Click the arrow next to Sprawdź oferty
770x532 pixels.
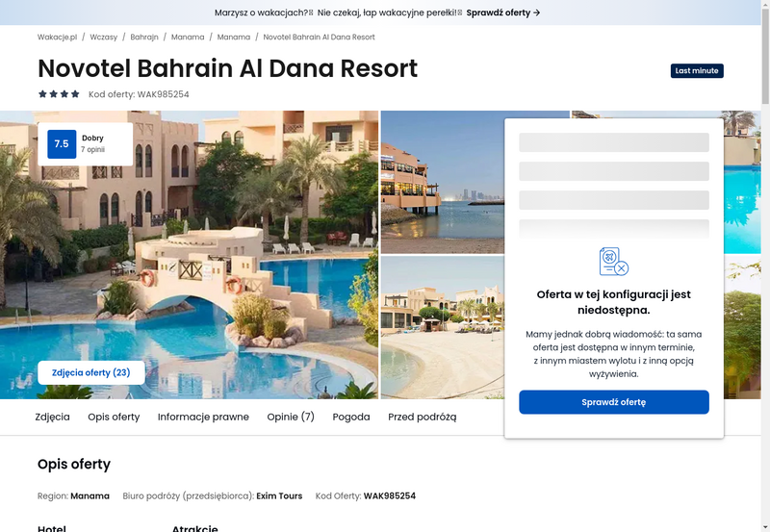coord(537,13)
